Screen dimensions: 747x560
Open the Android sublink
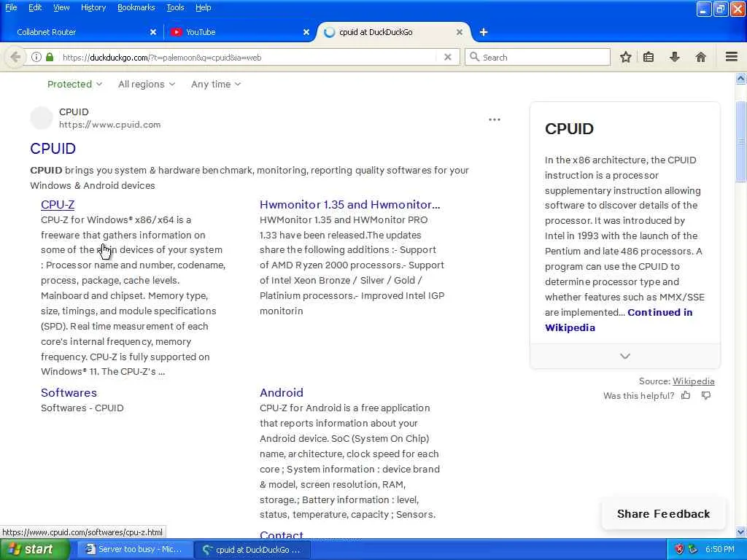coord(282,393)
